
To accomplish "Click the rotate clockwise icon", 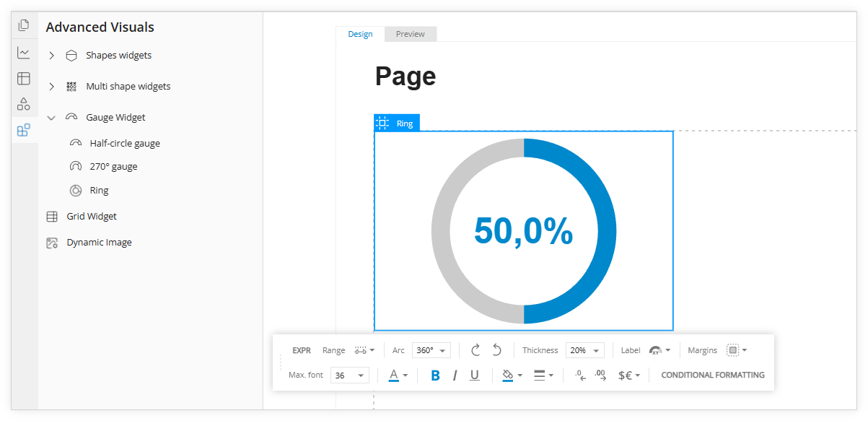I will coord(475,350).
